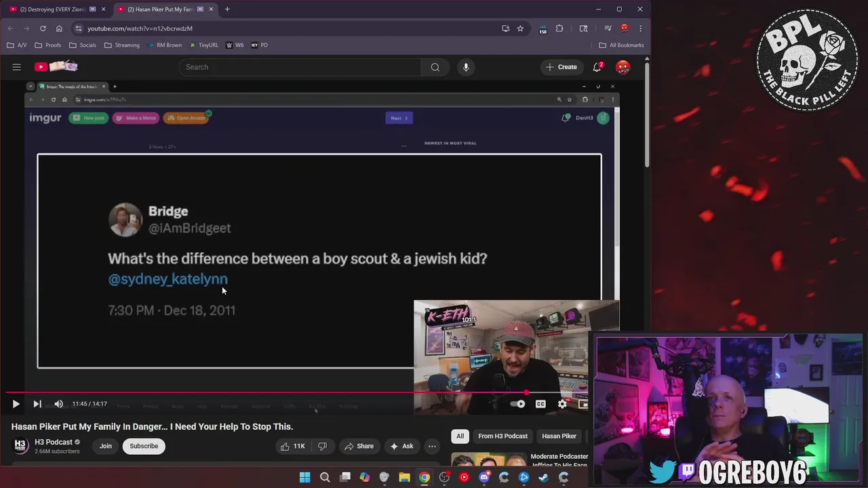Screen dimensions: 868x488
Task: Open the H3 Podcast channel avatar
Action: 20,446
